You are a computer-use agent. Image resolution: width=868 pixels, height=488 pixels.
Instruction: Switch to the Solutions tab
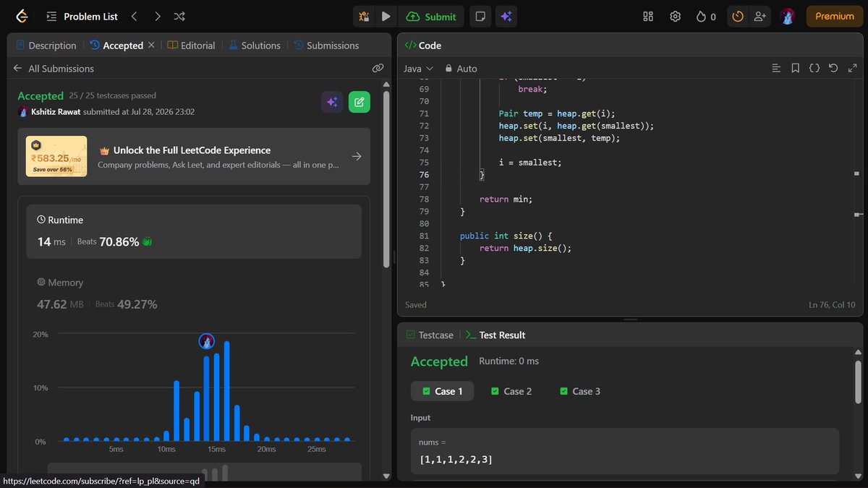pyautogui.click(x=255, y=45)
